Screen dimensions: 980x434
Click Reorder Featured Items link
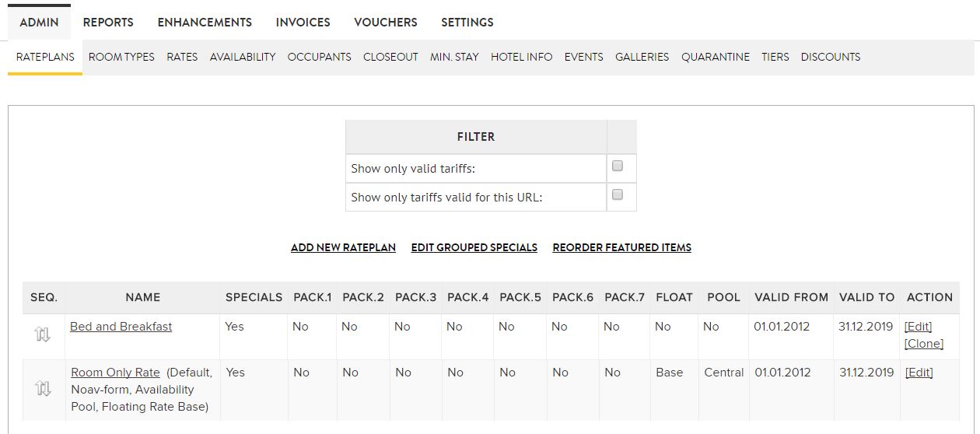click(x=621, y=247)
